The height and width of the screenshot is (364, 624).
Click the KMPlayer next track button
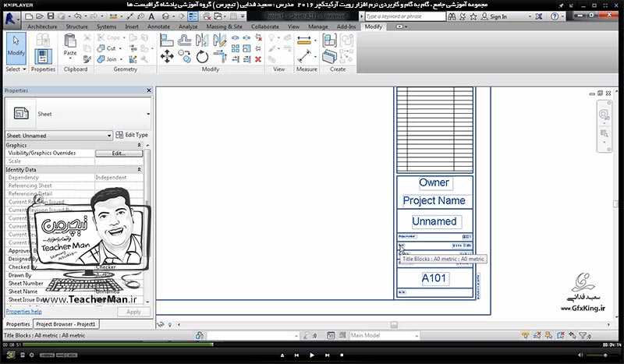pyautogui.click(x=327, y=355)
